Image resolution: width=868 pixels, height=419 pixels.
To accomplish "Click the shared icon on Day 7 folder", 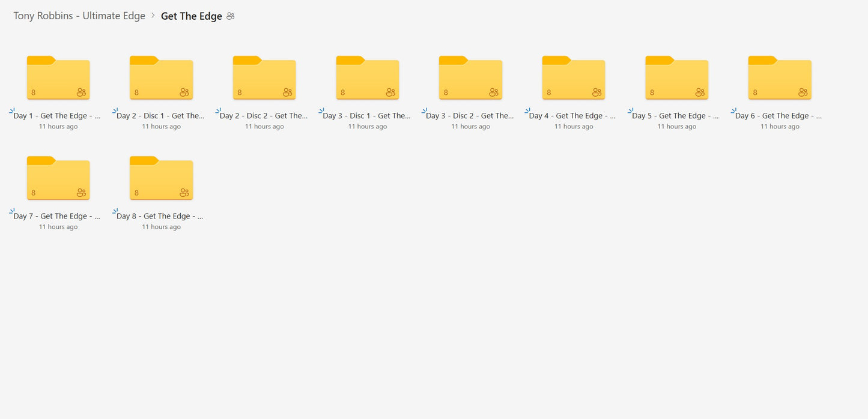I will tap(82, 193).
